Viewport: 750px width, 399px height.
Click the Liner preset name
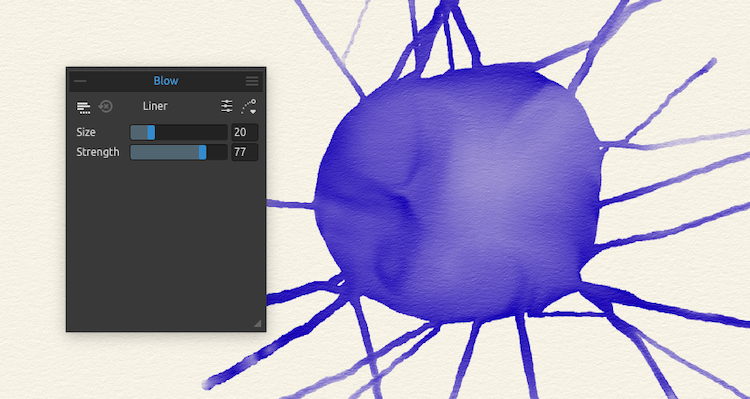point(155,106)
